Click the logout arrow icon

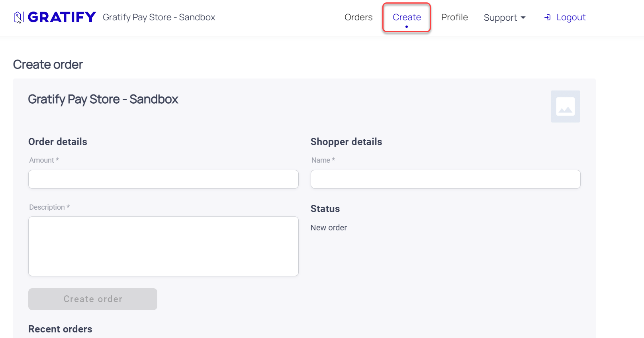tap(548, 17)
